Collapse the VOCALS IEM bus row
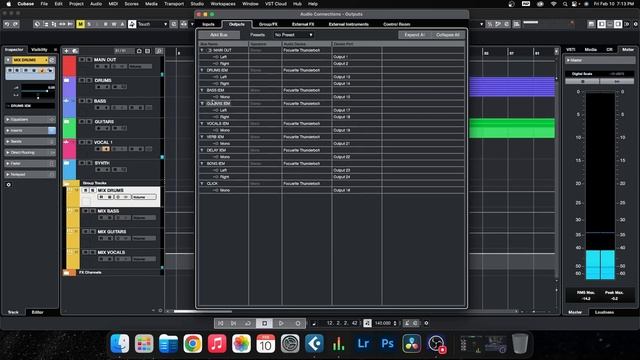The image size is (640, 360). (202, 123)
